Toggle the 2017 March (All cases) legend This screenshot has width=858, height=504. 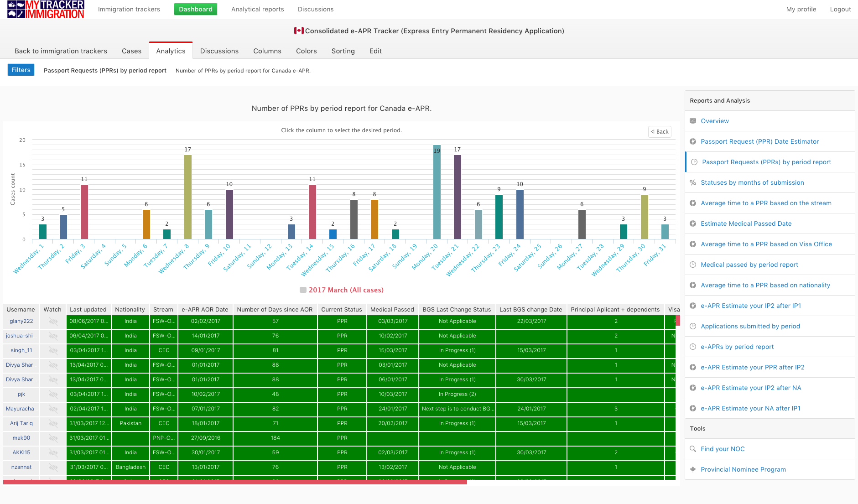click(342, 290)
